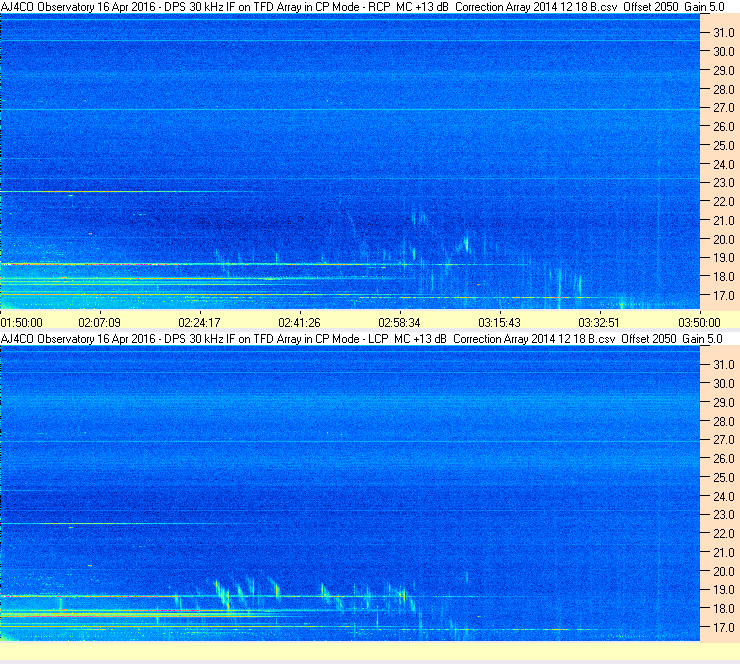The width and height of the screenshot is (740, 664).
Task: Click the 27.0 frequency label on RCP plot
Action: [724, 108]
